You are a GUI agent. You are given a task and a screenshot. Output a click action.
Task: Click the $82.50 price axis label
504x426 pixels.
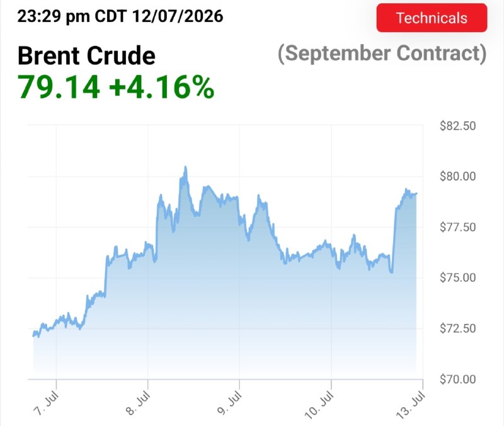click(458, 125)
